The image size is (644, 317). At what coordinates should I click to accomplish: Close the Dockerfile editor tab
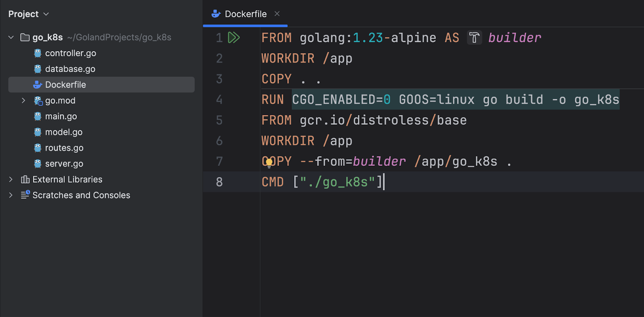[x=277, y=14]
